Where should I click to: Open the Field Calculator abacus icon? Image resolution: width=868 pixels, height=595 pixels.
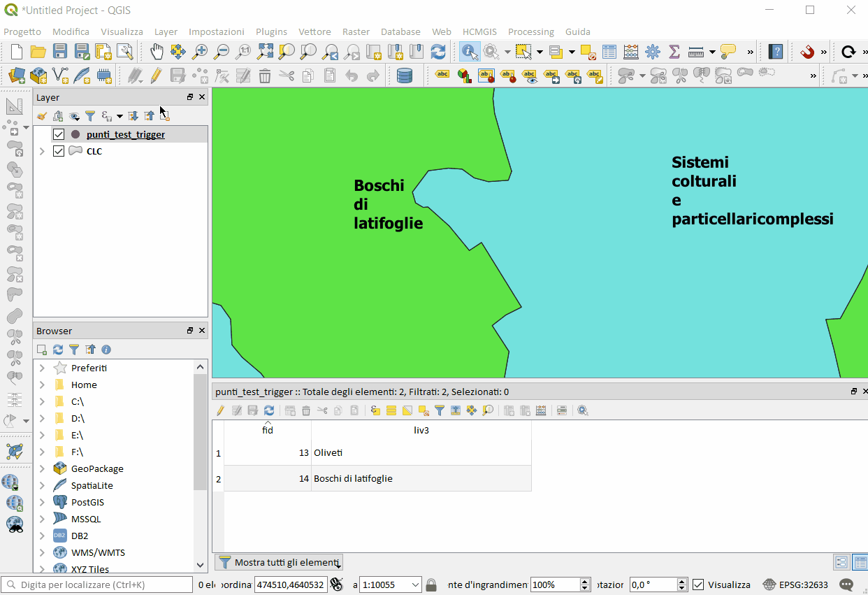point(631,51)
